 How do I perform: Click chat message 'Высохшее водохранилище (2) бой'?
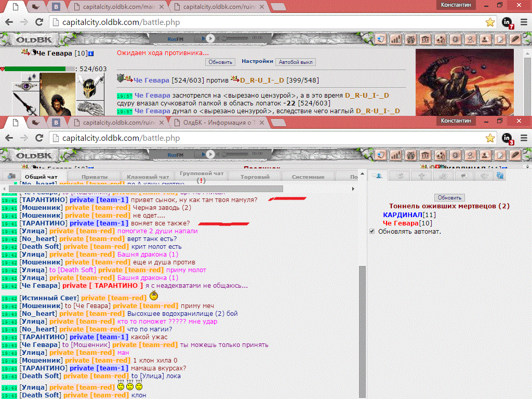tap(182, 313)
